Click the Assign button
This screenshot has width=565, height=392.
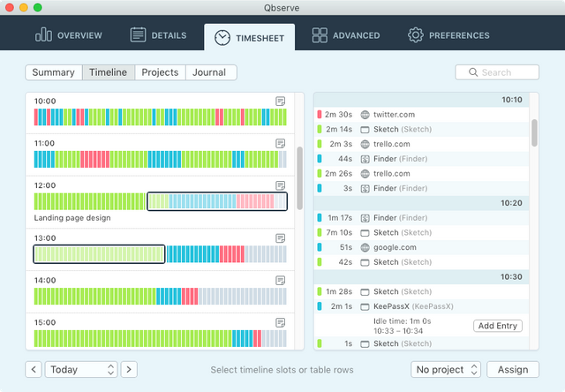(x=513, y=370)
